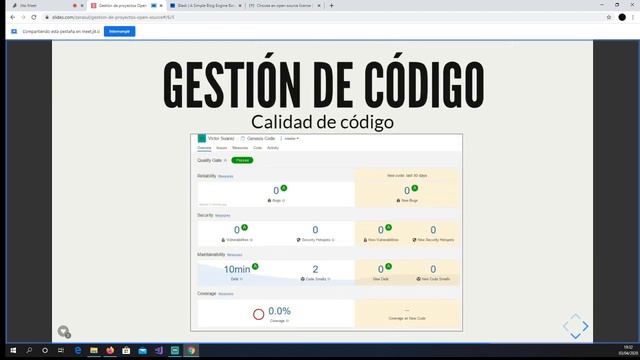Viewport: 640px width, 360px height.
Task: Open Firefox from taskbar
Action: pos(110,350)
